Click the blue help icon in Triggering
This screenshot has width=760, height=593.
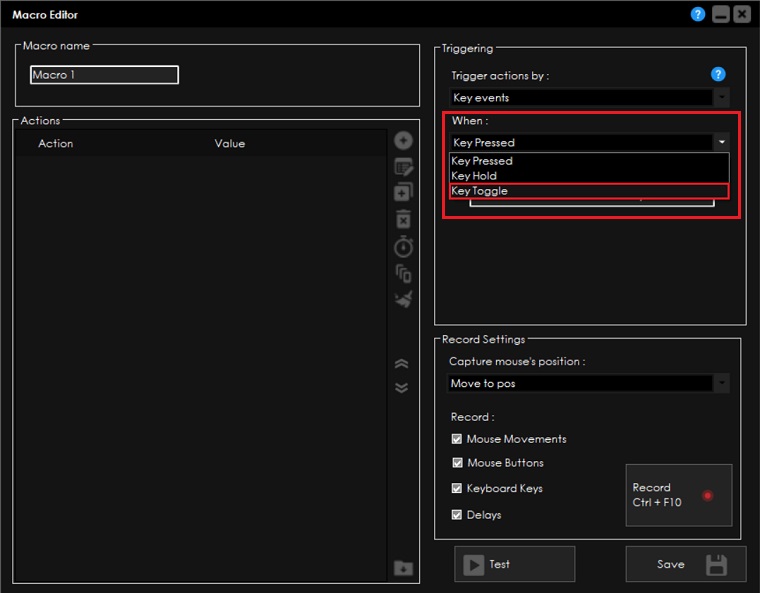coord(718,74)
